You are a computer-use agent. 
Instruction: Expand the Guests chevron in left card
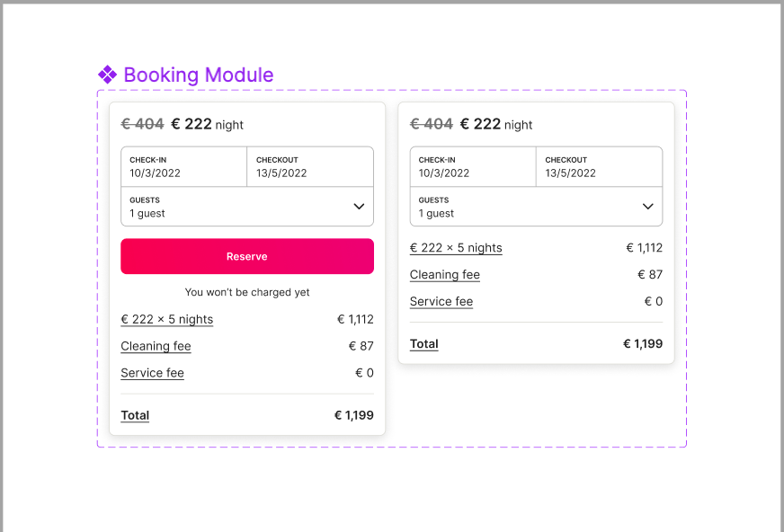point(359,207)
